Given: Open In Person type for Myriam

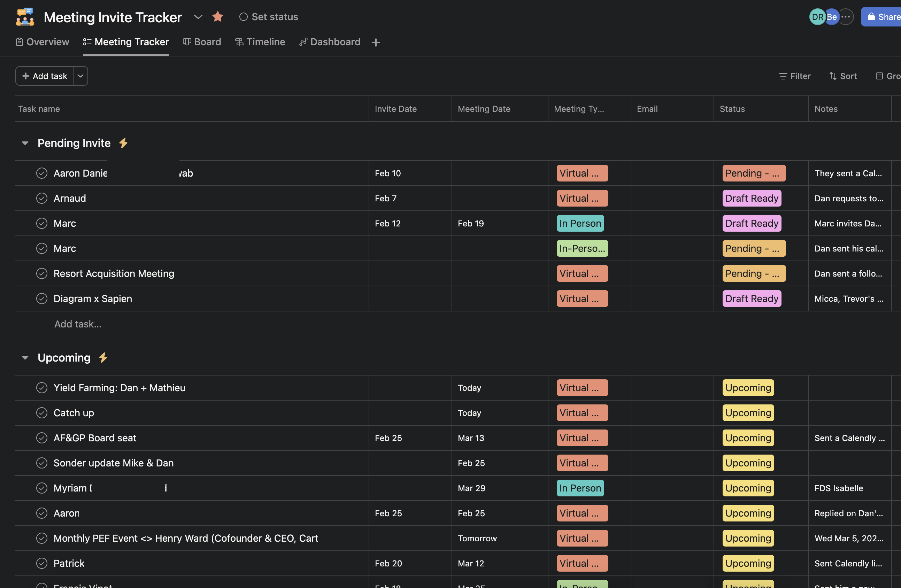Looking at the screenshot, I should tap(580, 488).
